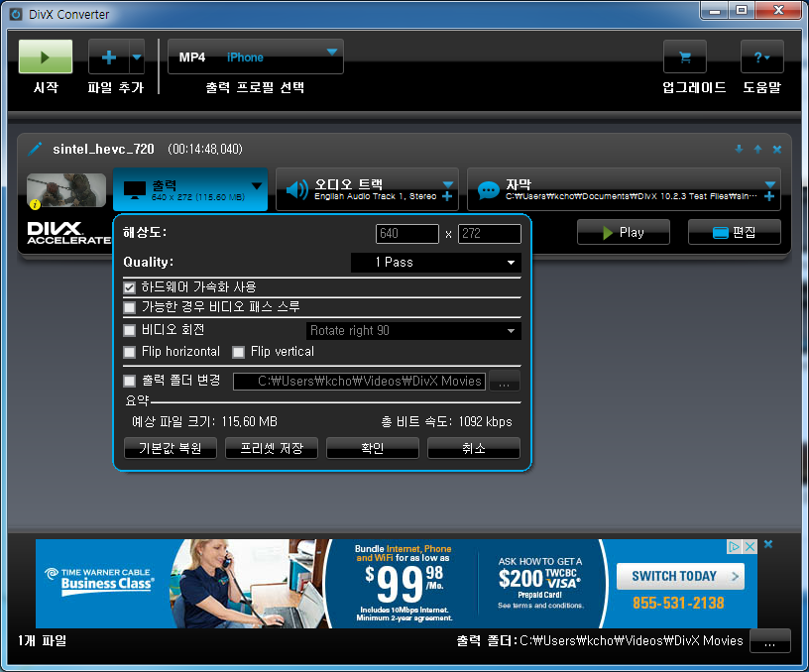Add a subtitle with plus icon
The width and height of the screenshot is (809, 672).
[x=769, y=196]
